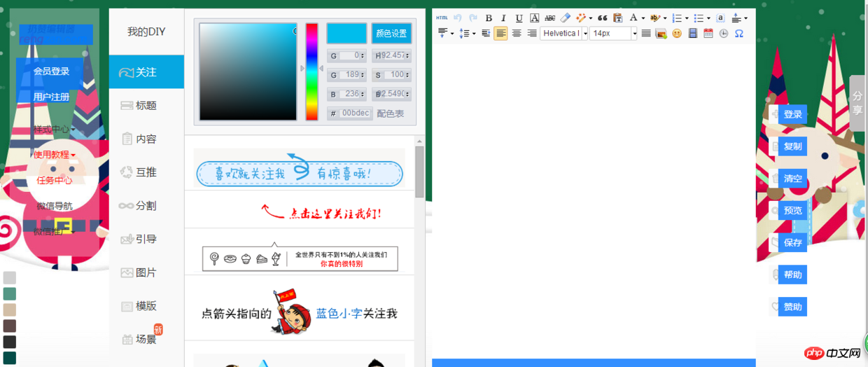Viewport: 868px width, 367px height.
Task: Open the font color dropdown arrow
Action: [x=643, y=18]
